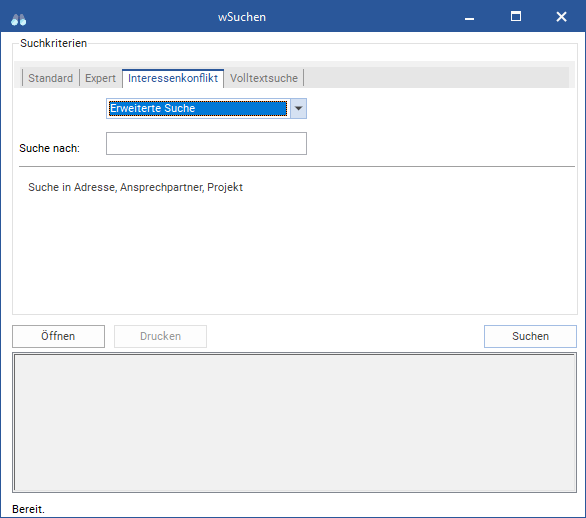Image resolution: width=586 pixels, height=518 pixels.
Task: Click the Öffnen button
Action: (x=58, y=336)
